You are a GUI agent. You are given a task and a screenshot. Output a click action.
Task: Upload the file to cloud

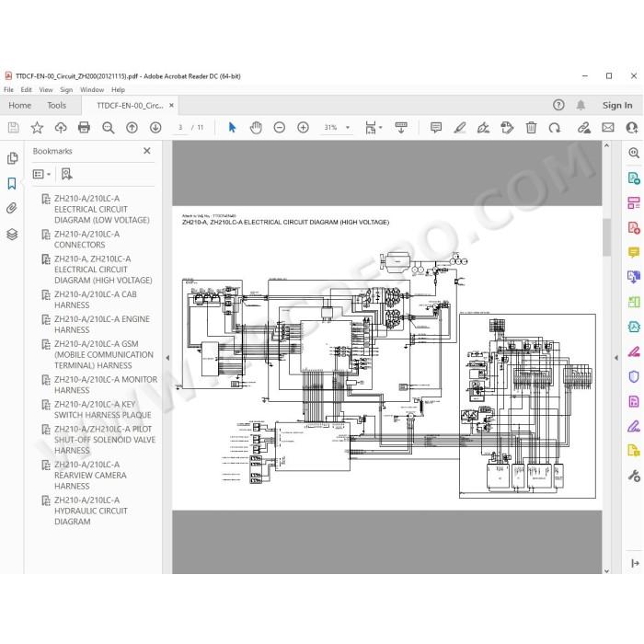(x=61, y=128)
